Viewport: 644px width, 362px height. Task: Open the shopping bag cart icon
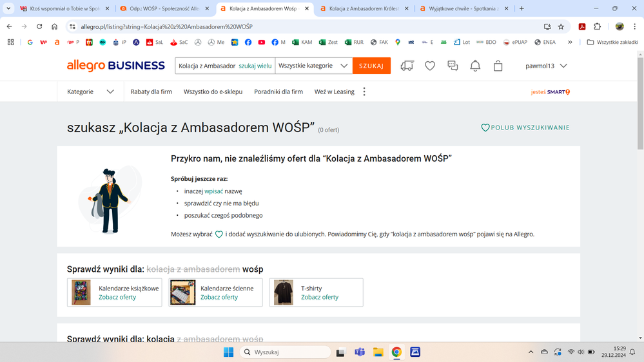tap(498, 66)
